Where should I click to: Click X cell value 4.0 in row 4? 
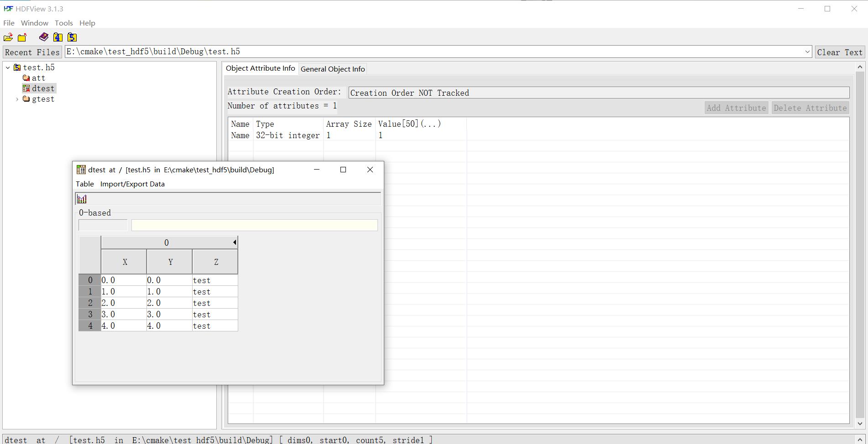tap(124, 325)
